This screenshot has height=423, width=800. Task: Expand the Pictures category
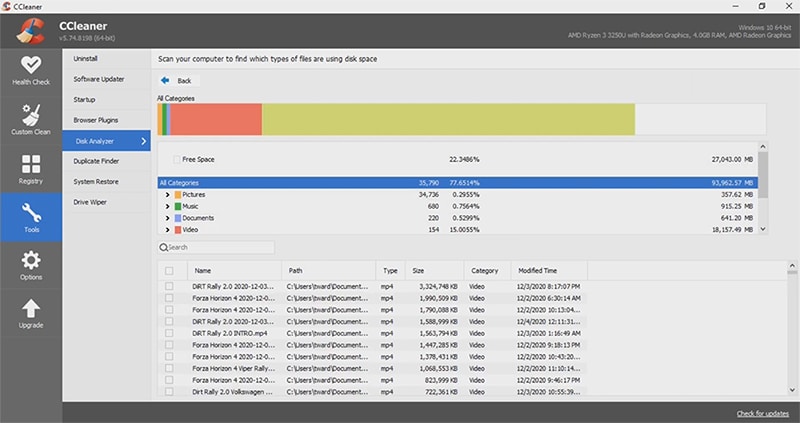[167, 195]
